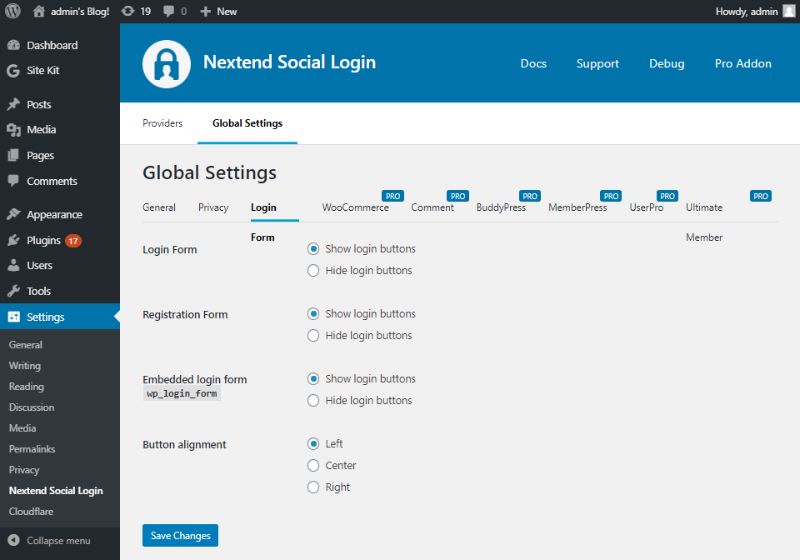Click the Settings sliders icon
The image size is (800, 560).
[x=14, y=316]
